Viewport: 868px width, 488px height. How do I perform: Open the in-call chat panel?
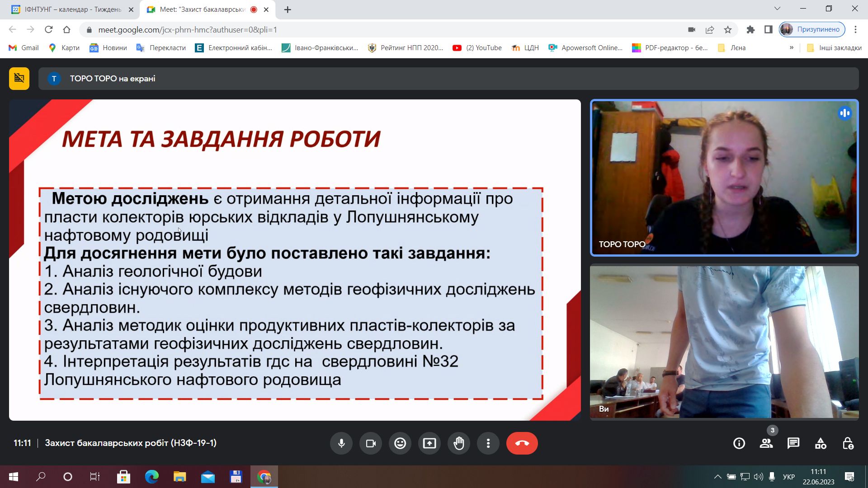pos(793,443)
